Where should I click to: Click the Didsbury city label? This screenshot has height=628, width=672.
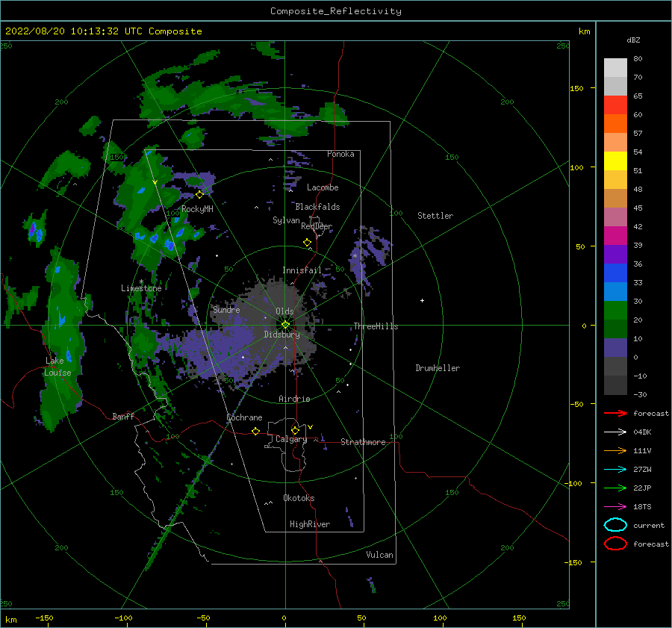coord(281,335)
